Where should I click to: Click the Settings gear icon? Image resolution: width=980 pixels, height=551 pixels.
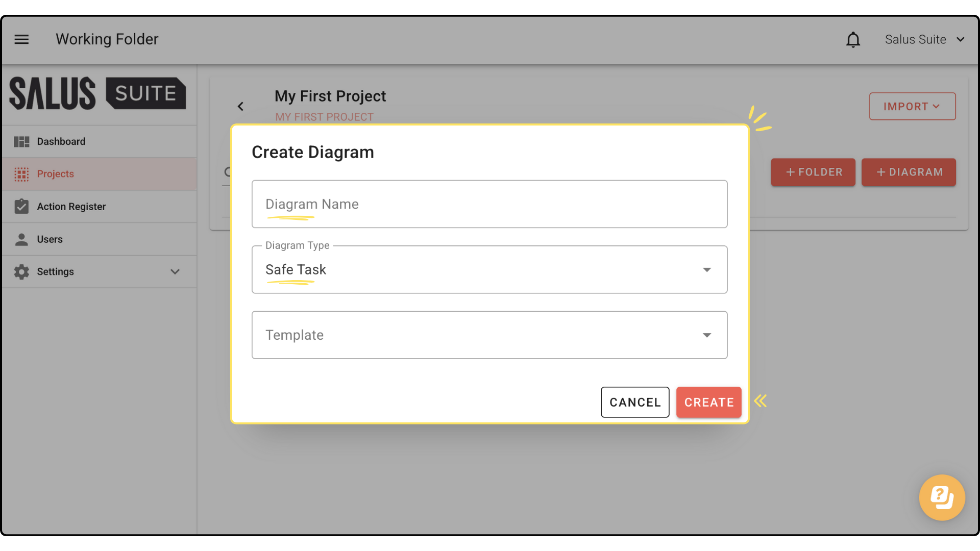(21, 272)
